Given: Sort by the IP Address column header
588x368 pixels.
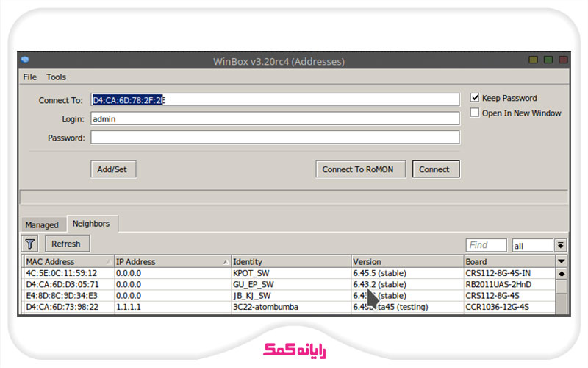Looking at the screenshot, I should 173,262.
